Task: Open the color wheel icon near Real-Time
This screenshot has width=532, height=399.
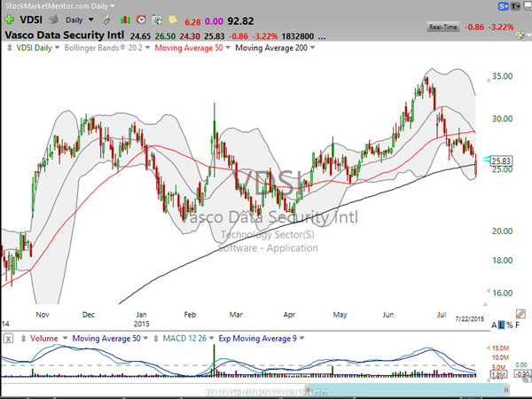Action: coord(520,35)
